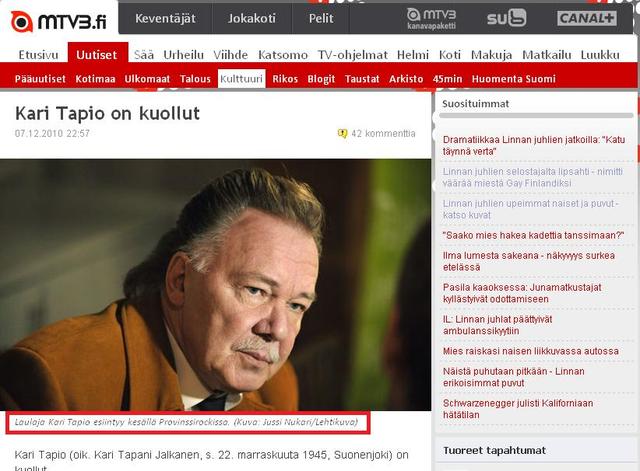The width and height of the screenshot is (640, 471).
Task: Click Pelit in the top bar
Action: [x=321, y=18]
